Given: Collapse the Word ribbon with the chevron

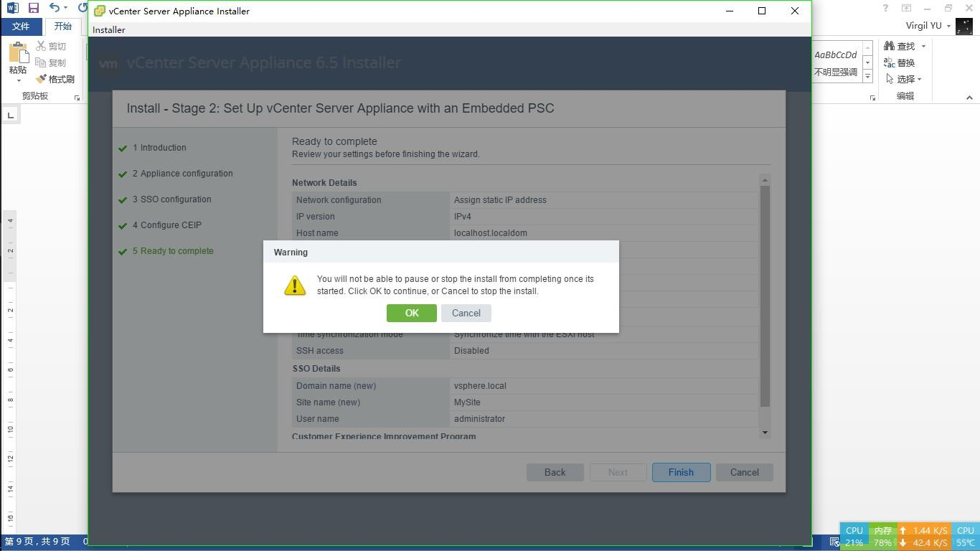Looking at the screenshot, I should coord(969,98).
